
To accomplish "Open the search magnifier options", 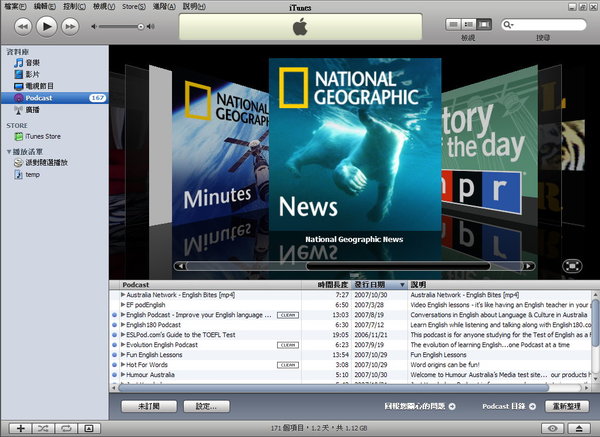I will coord(509,25).
